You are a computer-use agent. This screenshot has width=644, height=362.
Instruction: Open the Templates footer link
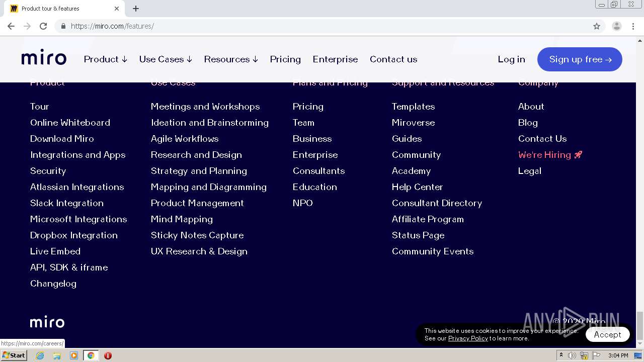point(413,107)
